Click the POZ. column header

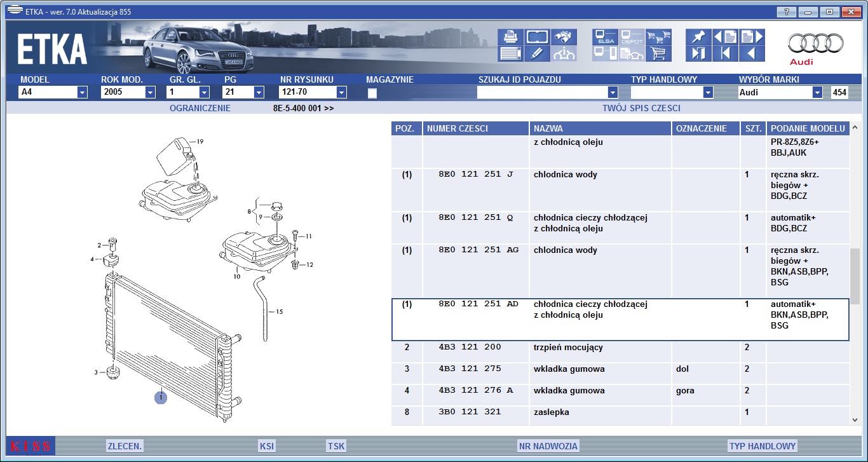405,128
